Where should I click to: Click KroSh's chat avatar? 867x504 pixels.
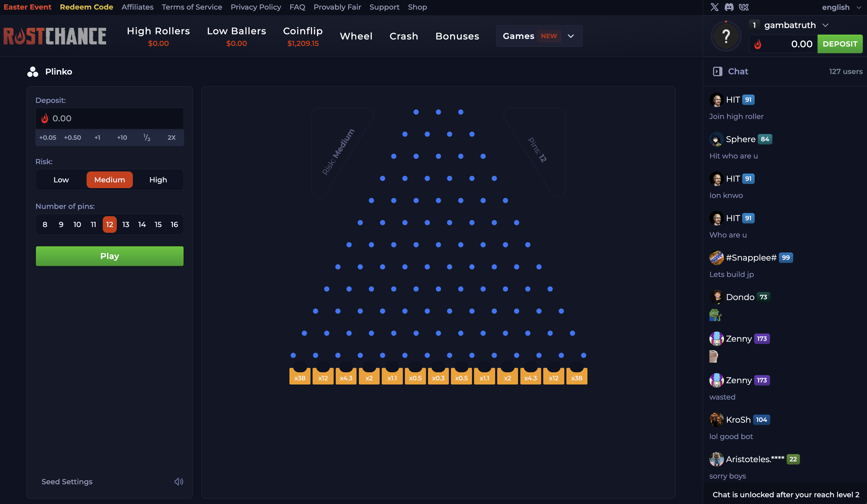pyautogui.click(x=717, y=420)
